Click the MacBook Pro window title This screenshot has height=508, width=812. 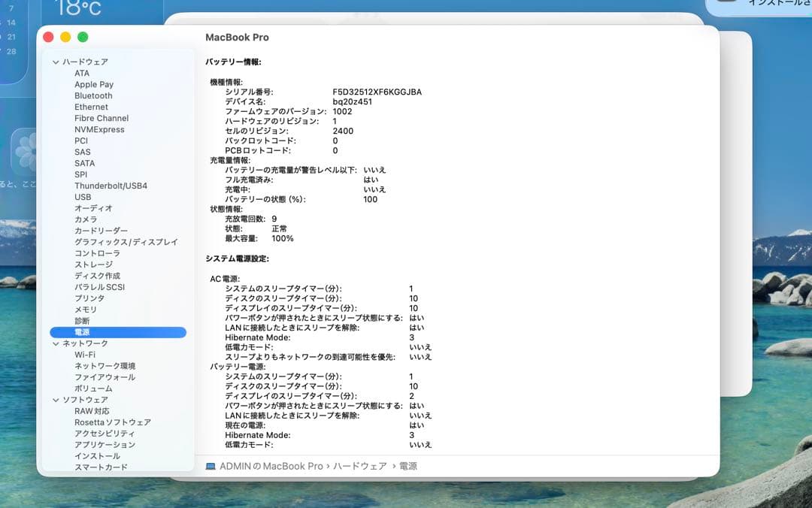click(x=237, y=38)
